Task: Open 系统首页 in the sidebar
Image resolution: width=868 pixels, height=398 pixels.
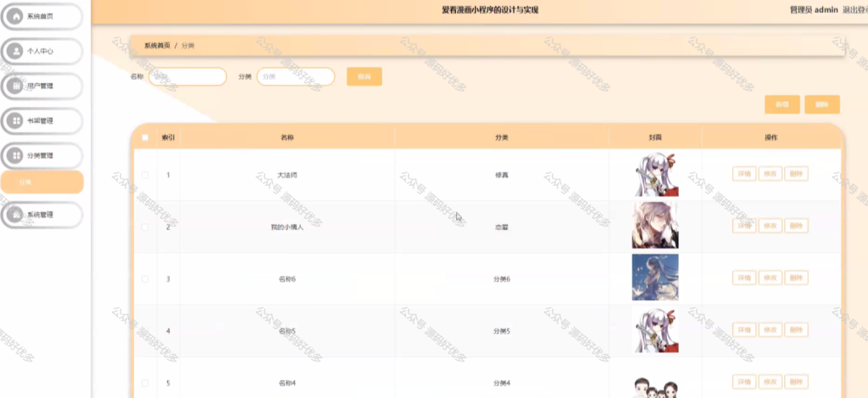Action: tap(42, 16)
